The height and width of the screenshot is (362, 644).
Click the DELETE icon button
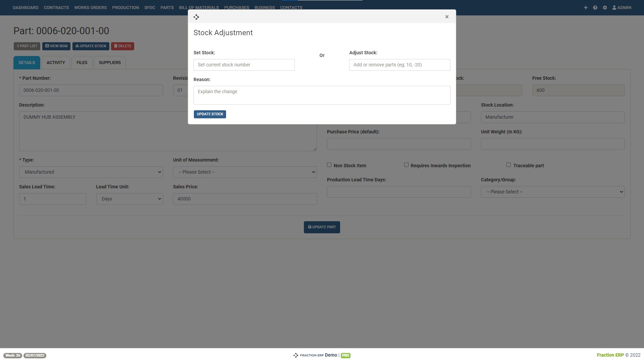tap(122, 46)
